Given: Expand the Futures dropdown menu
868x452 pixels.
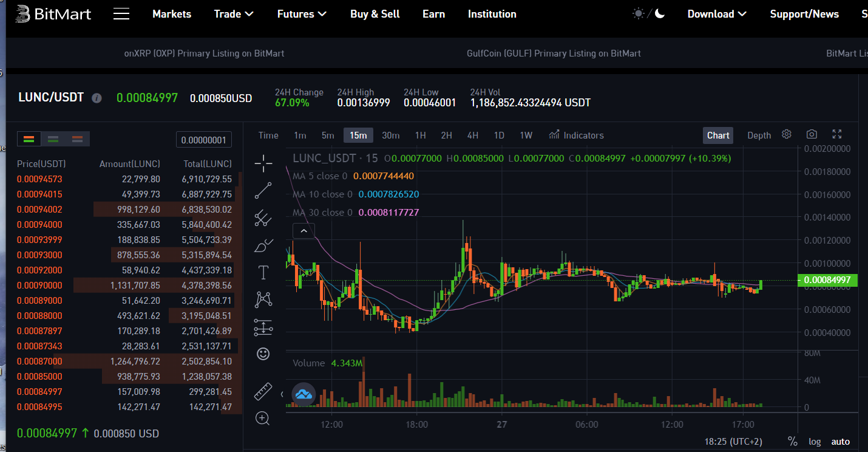Looking at the screenshot, I should pyautogui.click(x=302, y=14).
